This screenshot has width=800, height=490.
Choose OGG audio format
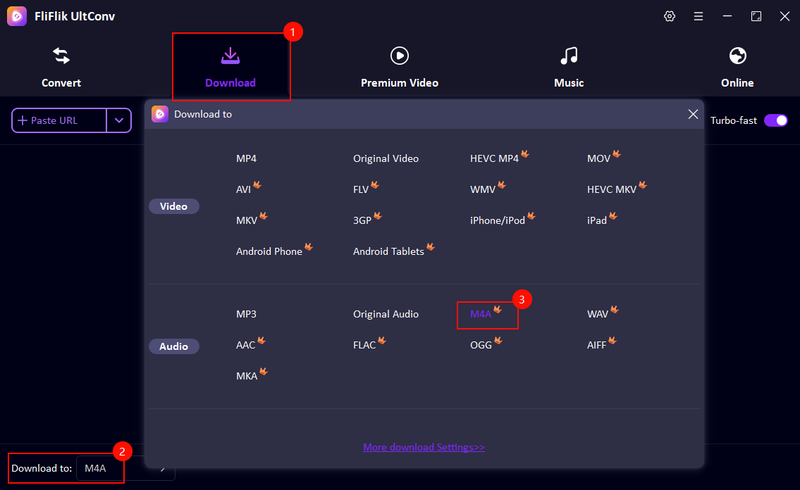tap(481, 346)
